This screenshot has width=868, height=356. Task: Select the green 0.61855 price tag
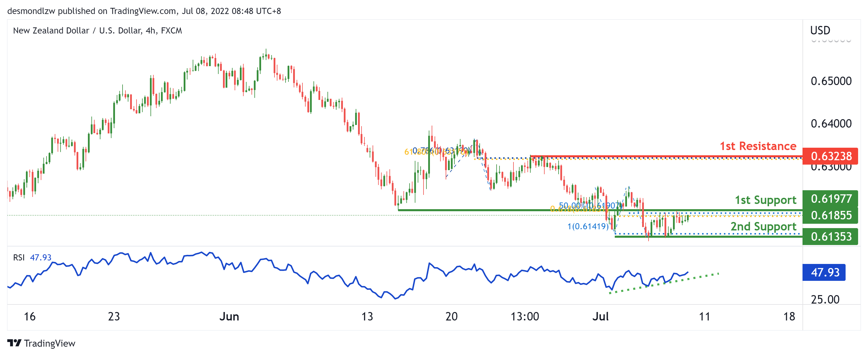tap(831, 215)
